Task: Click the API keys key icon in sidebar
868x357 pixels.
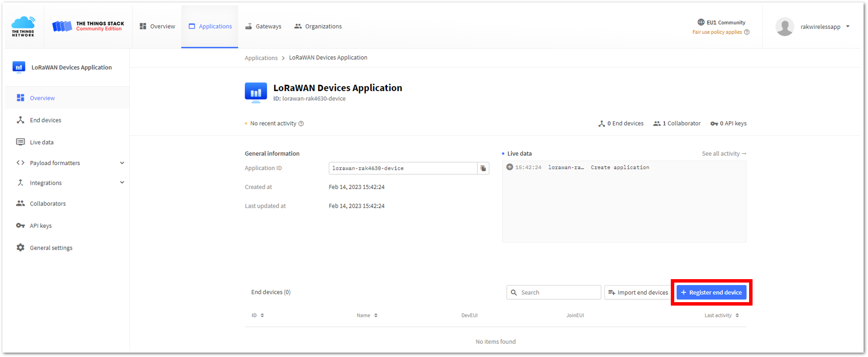Action: pyautogui.click(x=21, y=226)
